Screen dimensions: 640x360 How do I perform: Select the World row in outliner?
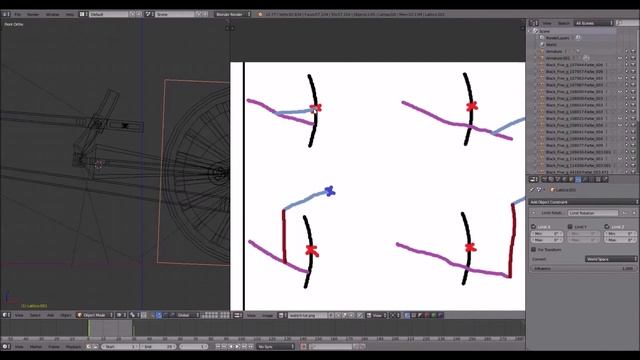tap(551, 44)
